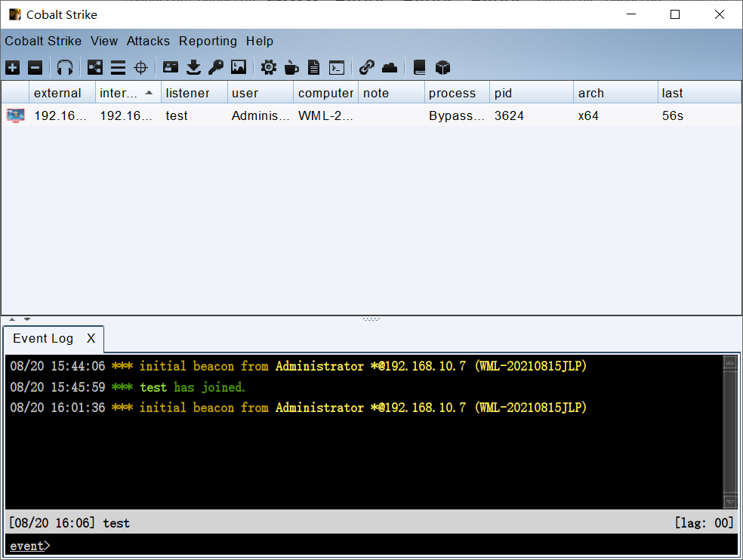Switch to the pivot graph view icon
This screenshot has width=743, height=560.
95,68
